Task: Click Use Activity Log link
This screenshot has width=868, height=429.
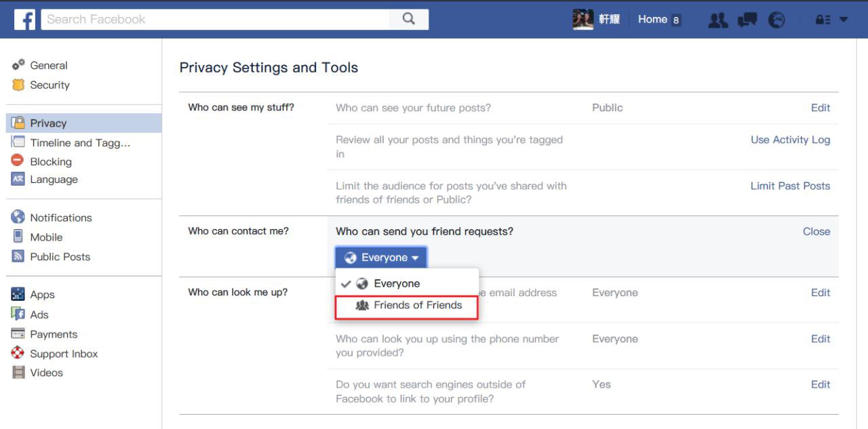Action: click(x=790, y=140)
